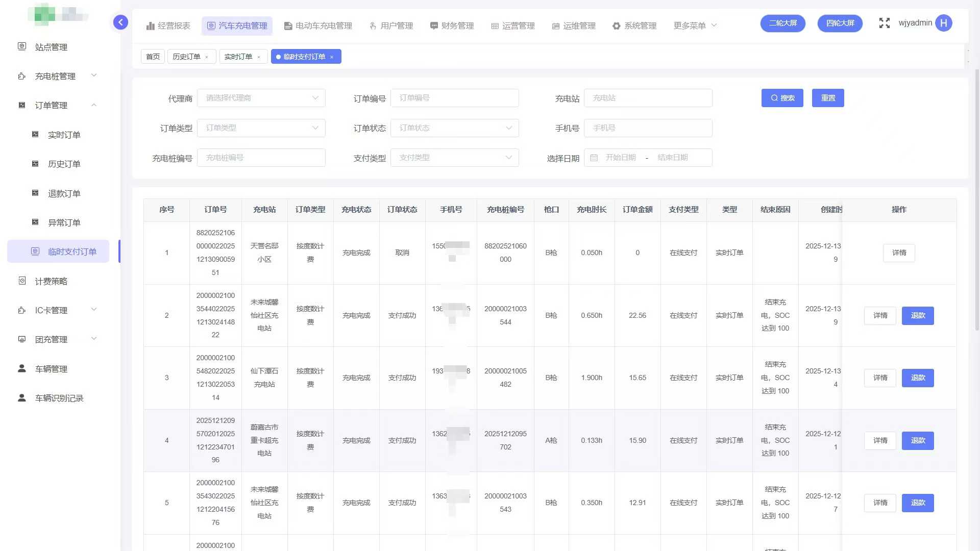The width and height of the screenshot is (980, 551).
Task: Click into 订单编号 input field
Action: tap(454, 98)
